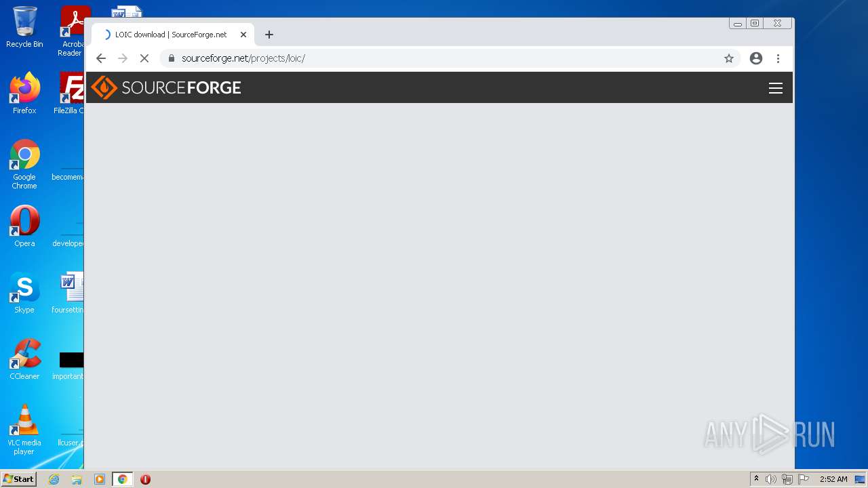The height and width of the screenshot is (488, 868).
Task: Select the Google Chrome desktop shortcut
Action: (x=24, y=164)
